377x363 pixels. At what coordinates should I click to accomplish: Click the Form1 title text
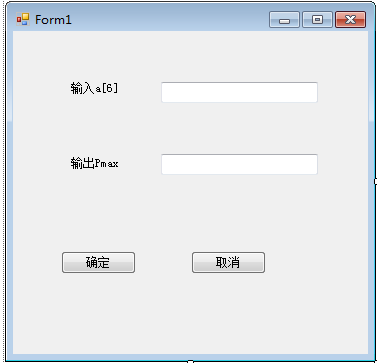[x=53, y=20]
